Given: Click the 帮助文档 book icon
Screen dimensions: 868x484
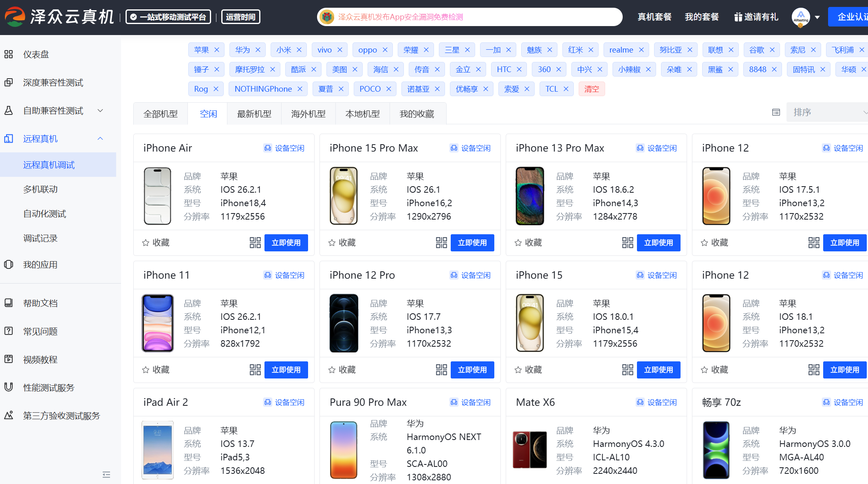Looking at the screenshot, I should tap(9, 303).
